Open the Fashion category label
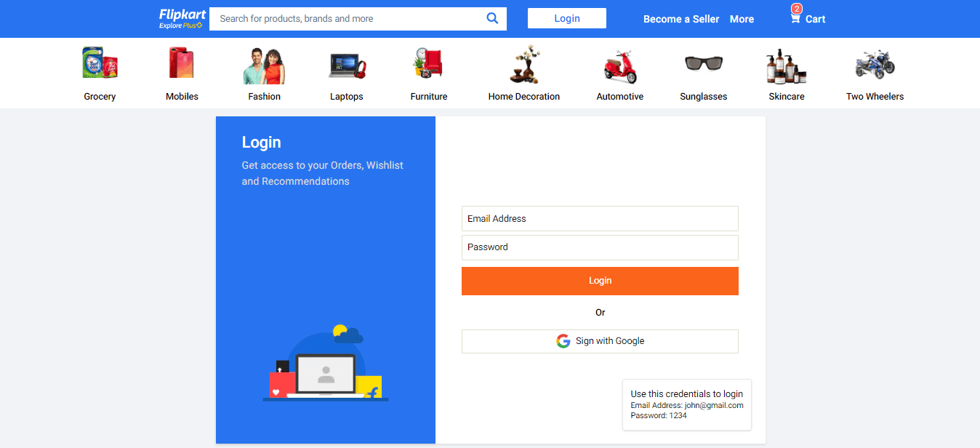 click(264, 96)
